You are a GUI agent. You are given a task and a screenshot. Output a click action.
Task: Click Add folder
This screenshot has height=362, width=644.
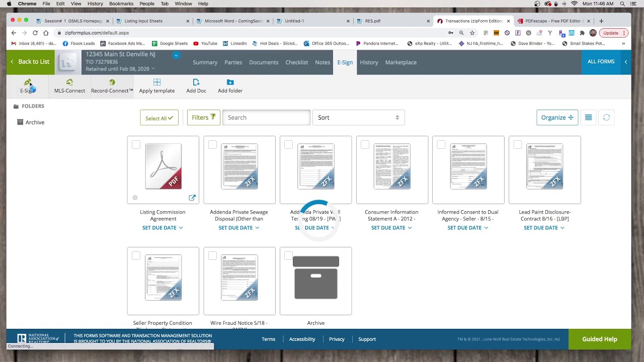point(230,86)
